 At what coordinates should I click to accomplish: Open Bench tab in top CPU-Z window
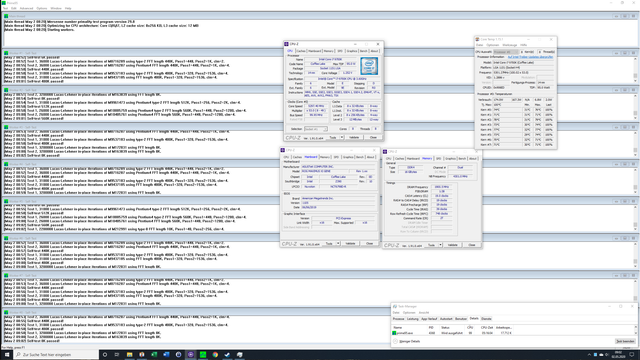click(363, 51)
